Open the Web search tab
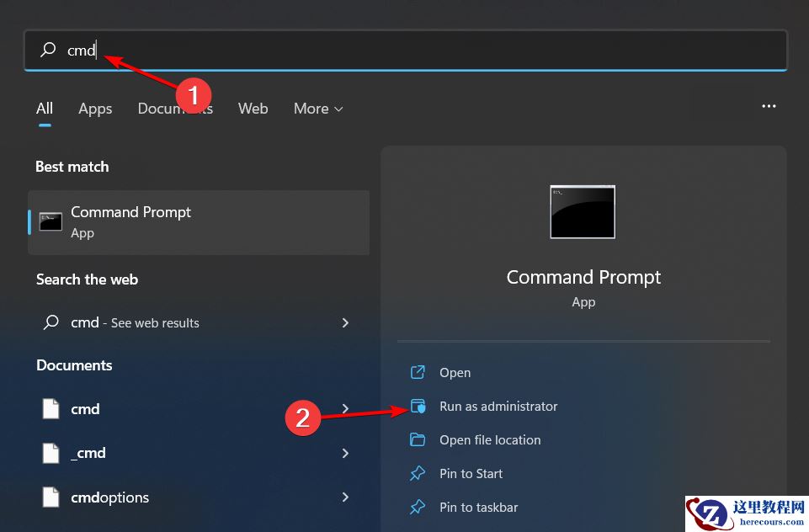This screenshot has height=532, width=809. [x=253, y=109]
